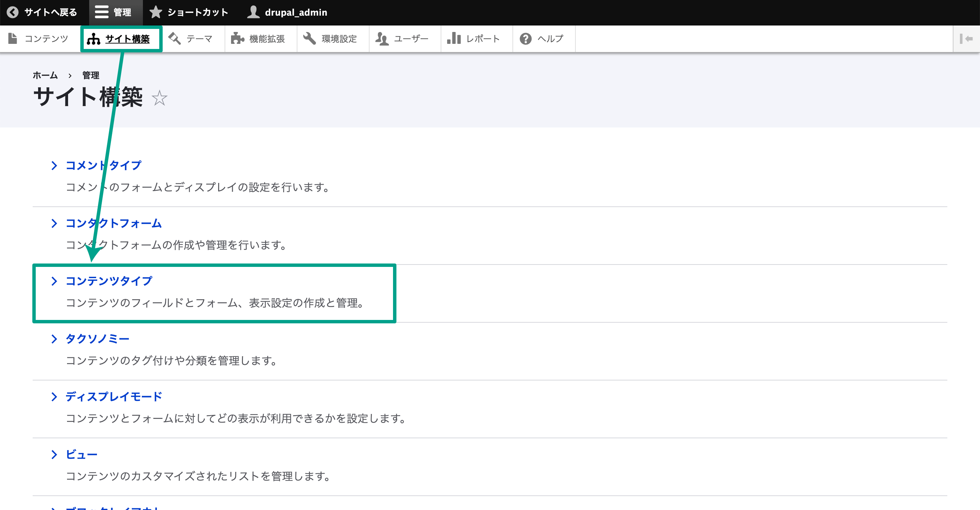Click the 環境設定 wrench icon
This screenshot has height=510, width=980.
click(x=310, y=38)
